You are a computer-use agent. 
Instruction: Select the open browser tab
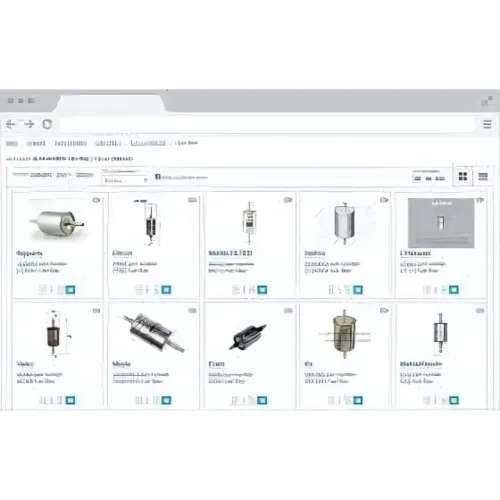109,103
